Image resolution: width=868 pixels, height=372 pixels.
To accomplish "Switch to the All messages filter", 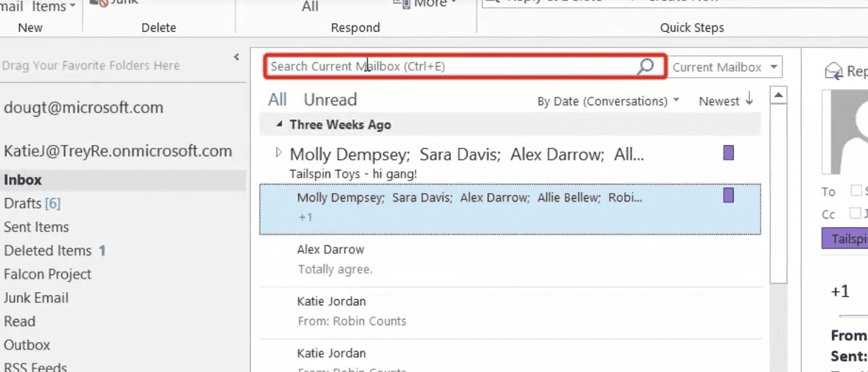I will [277, 100].
